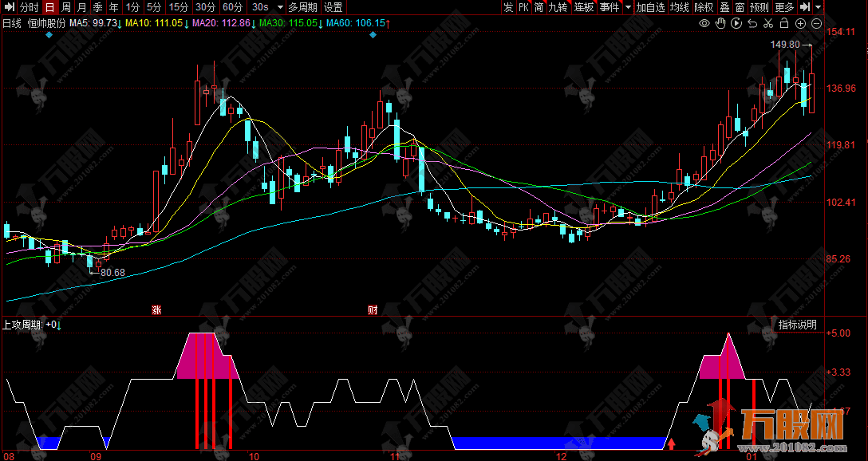Select the scissors cut tool
This screenshot has width=868, height=461.
tap(768, 24)
